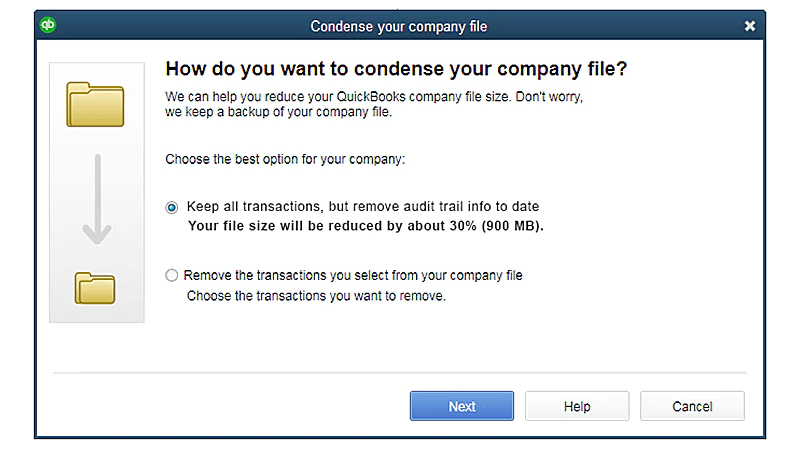
Task: Click the 'Condense your company file' title text
Action: pyautogui.click(x=399, y=26)
